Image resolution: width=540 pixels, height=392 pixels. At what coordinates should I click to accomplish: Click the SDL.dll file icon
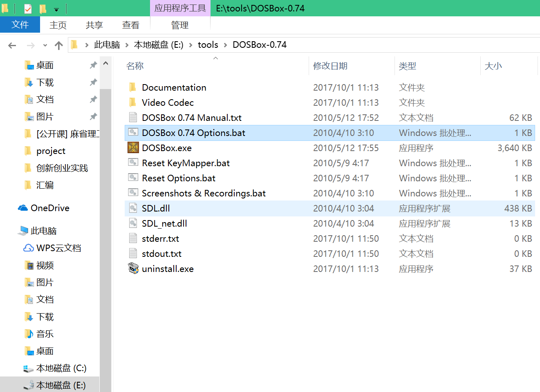133,208
